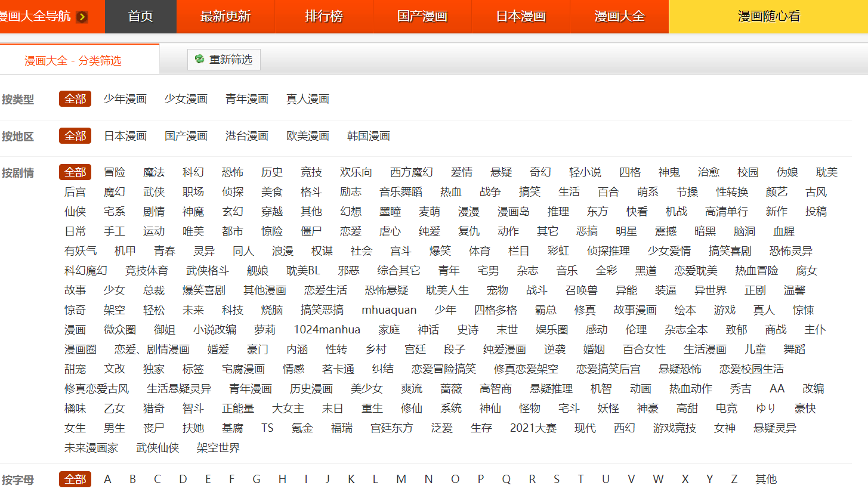Image resolution: width=868 pixels, height=495 pixels.
Task: Select the 2021大赛 tag
Action: pos(533,428)
